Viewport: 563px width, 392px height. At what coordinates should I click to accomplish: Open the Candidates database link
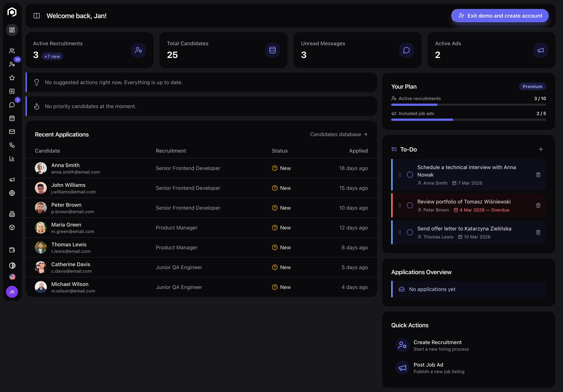pyautogui.click(x=339, y=134)
